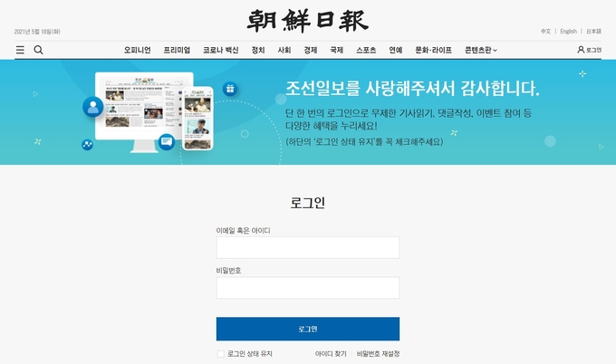Click the Chosun Ilbo logo header
Image resolution: width=616 pixels, height=364 pixels.
(308, 21)
